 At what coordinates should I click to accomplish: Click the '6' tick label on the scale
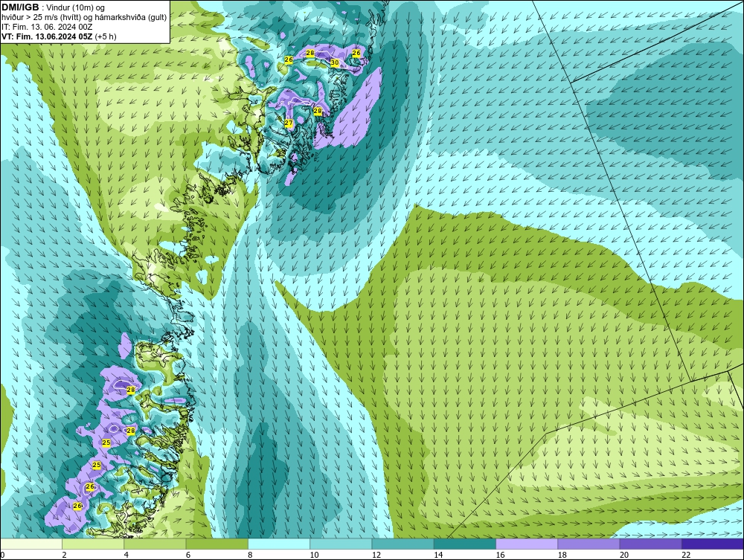click(188, 555)
